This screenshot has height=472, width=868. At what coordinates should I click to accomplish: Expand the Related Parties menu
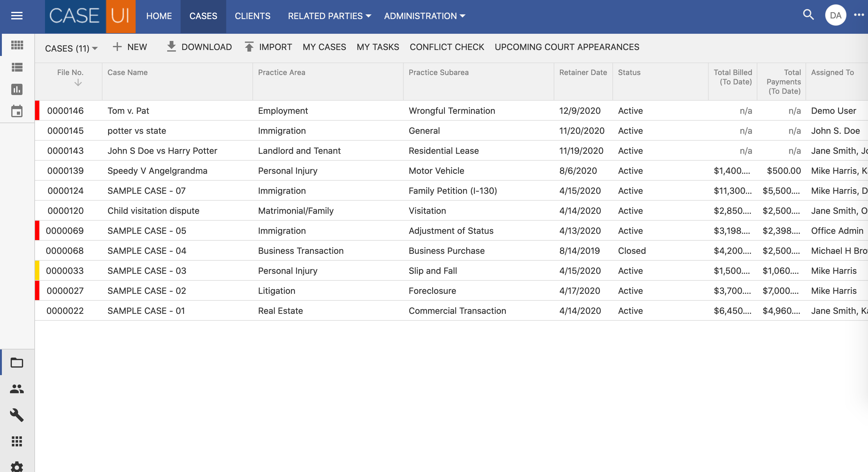(x=329, y=16)
